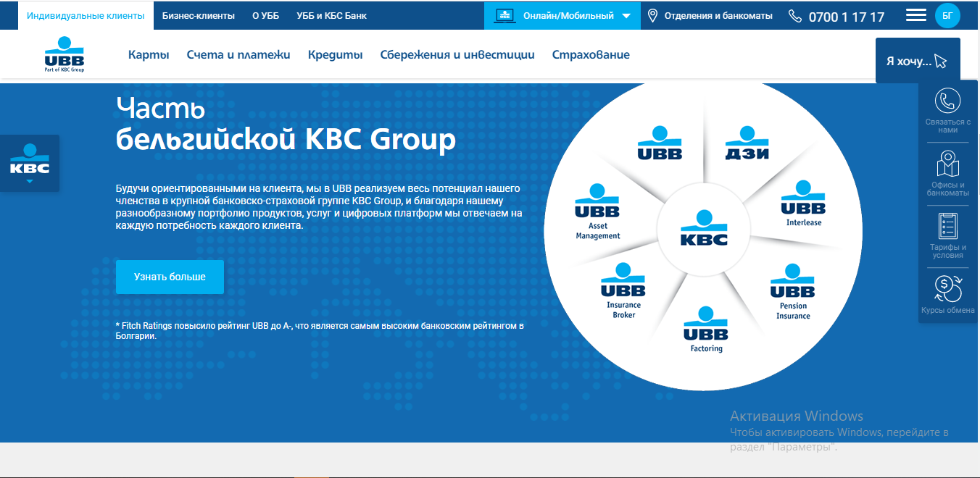
Task: Click the UBB logo in header
Action: [64, 55]
